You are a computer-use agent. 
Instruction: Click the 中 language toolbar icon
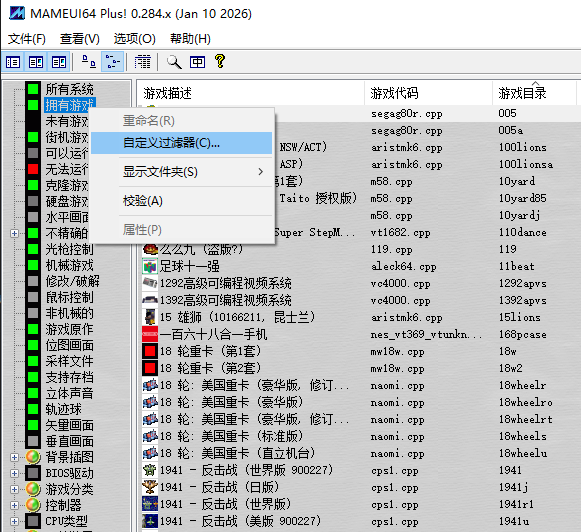coord(197,62)
